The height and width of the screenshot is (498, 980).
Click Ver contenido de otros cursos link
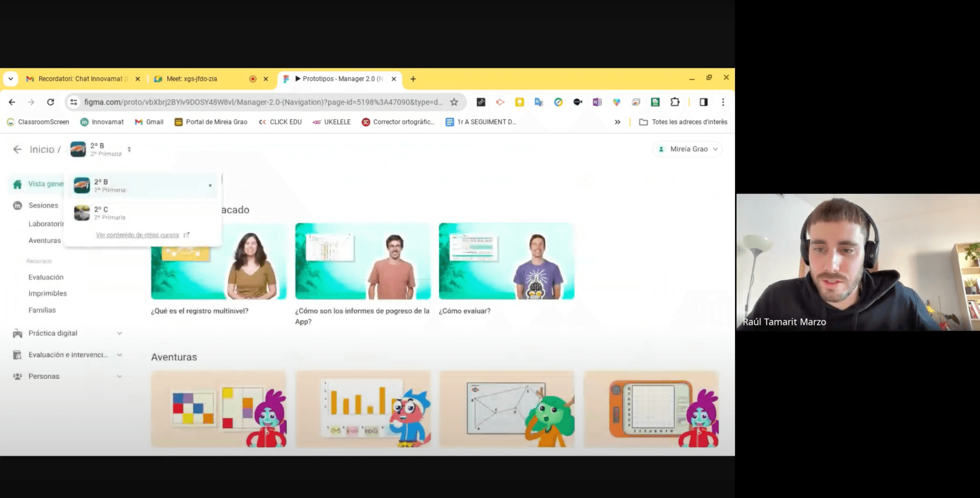[x=138, y=235]
